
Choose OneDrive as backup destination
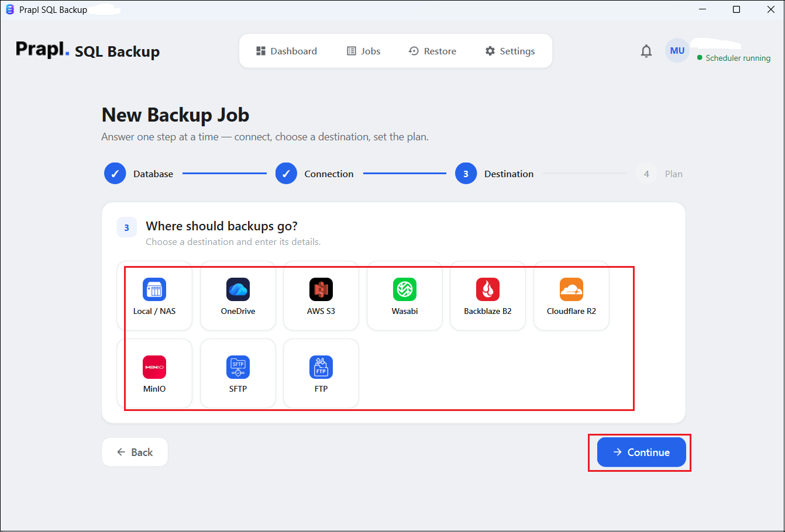[238, 296]
